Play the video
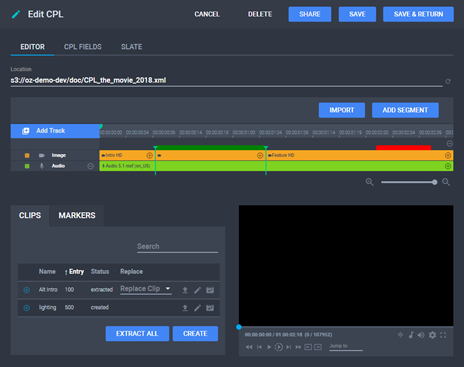The width and height of the screenshot is (464, 367). click(269, 347)
